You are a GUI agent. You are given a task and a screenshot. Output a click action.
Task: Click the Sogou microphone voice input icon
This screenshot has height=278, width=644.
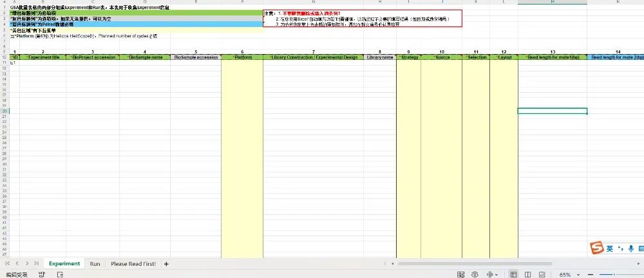(x=631, y=248)
